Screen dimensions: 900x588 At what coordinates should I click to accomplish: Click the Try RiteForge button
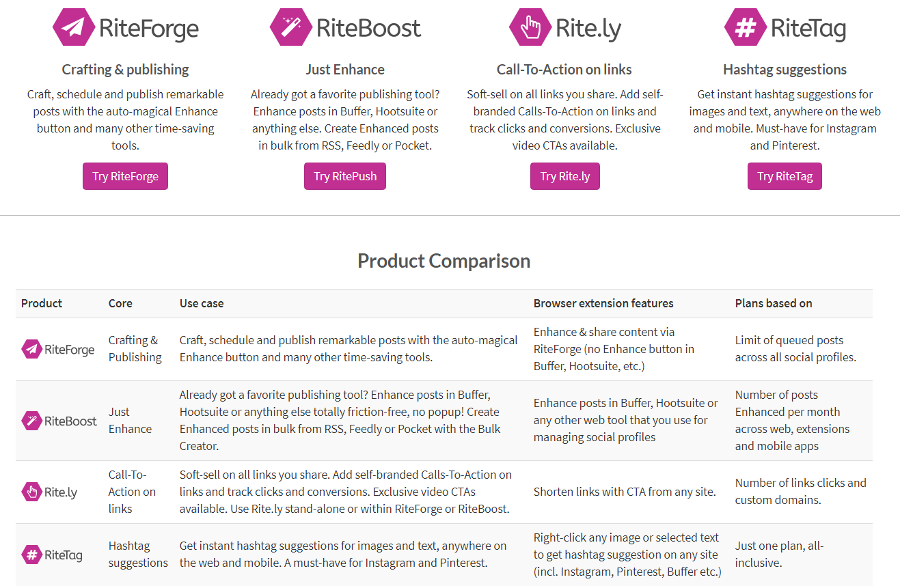point(125,176)
